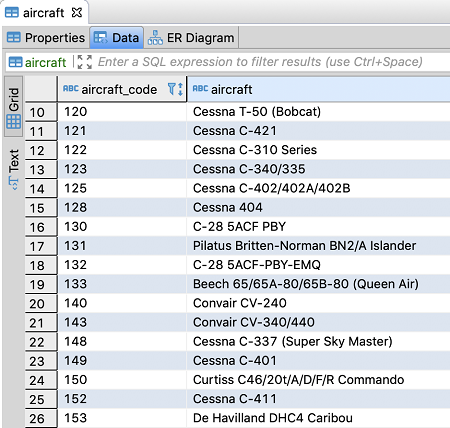Focus the SQL expression filter field
The height and width of the screenshot is (428, 450).
click(x=260, y=62)
